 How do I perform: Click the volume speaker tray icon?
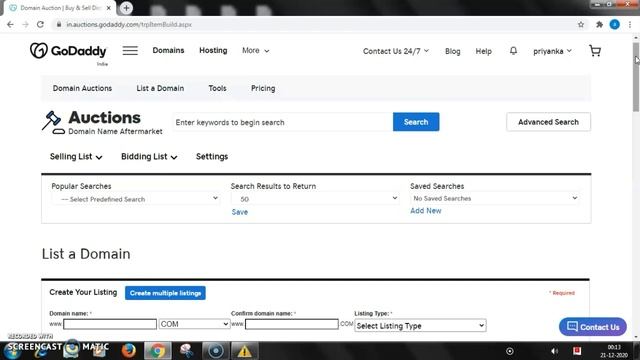pos(554,351)
